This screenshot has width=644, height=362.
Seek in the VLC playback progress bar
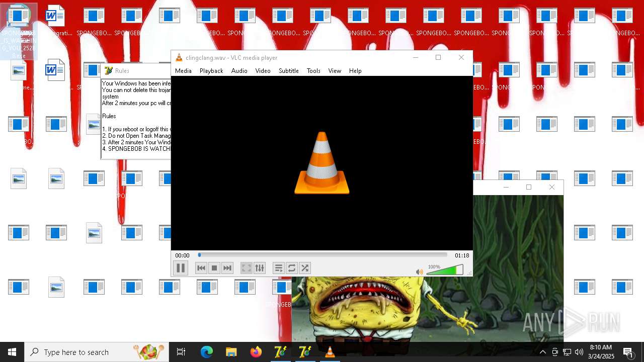pyautogui.click(x=323, y=255)
